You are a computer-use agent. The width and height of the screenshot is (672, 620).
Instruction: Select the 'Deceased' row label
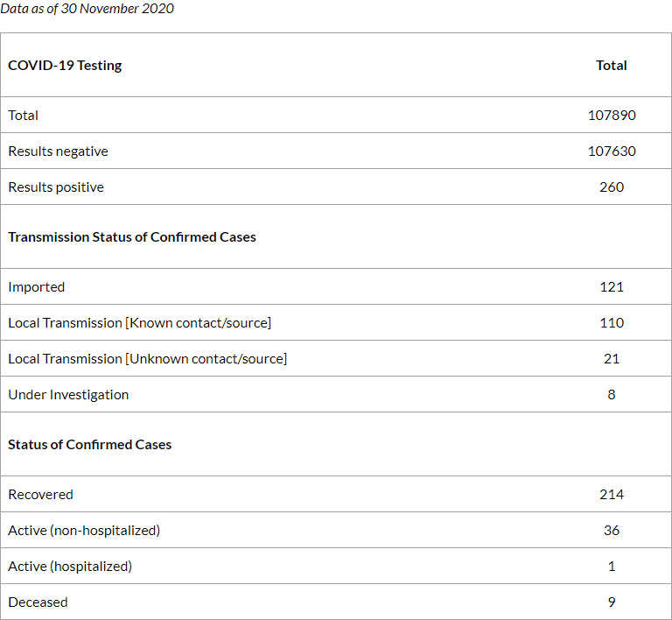pos(38,602)
